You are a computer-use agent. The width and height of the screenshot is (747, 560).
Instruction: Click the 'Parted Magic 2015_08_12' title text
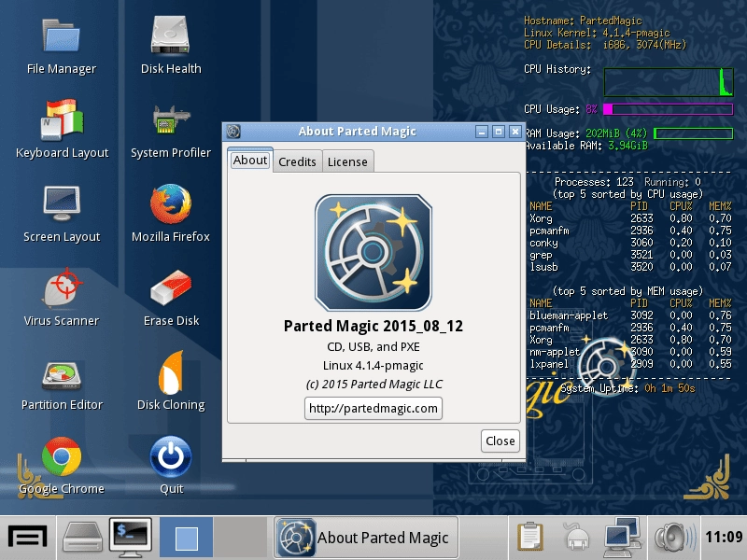(x=373, y=326)
